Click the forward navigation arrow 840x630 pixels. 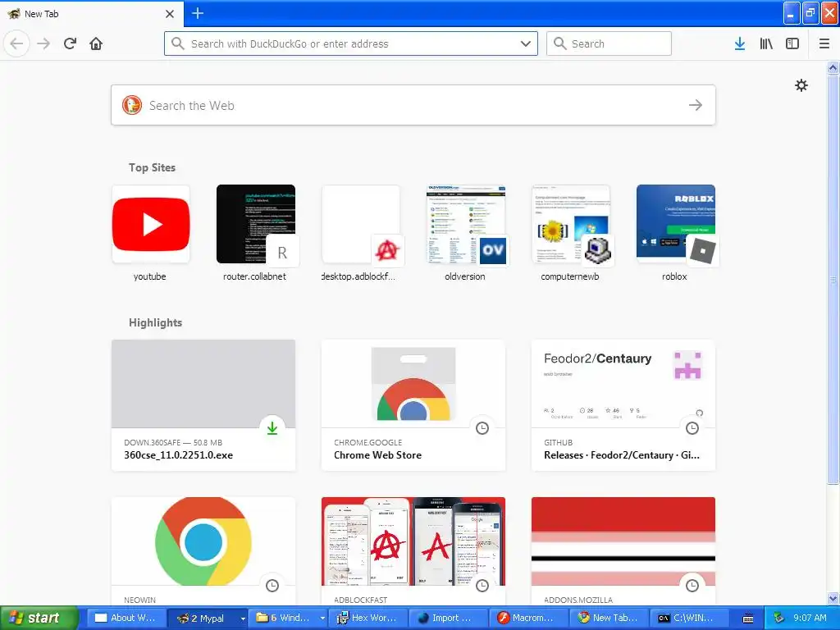pos(43,43)
